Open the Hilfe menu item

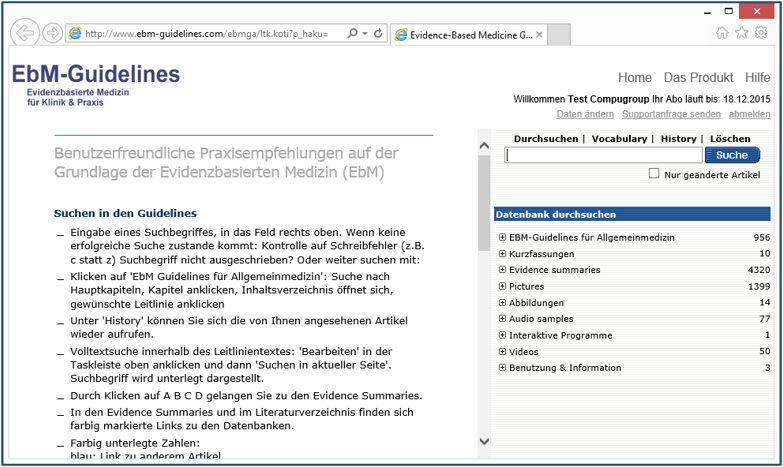pyautogui.click(x=758, y=77)
